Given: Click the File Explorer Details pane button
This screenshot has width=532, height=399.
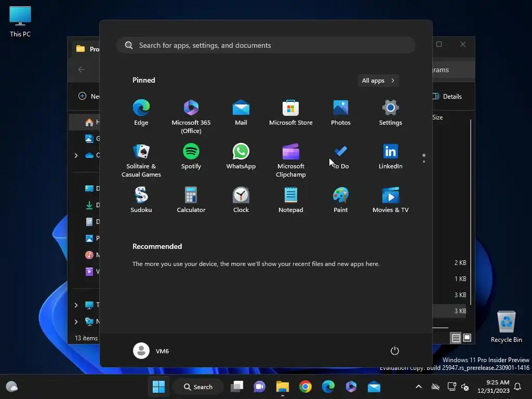Looking at the screenshot, I should click(x=447, y=96).
